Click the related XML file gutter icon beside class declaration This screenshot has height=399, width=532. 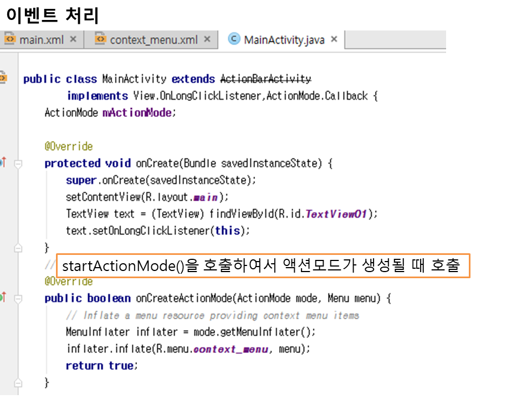click(3, 79)
